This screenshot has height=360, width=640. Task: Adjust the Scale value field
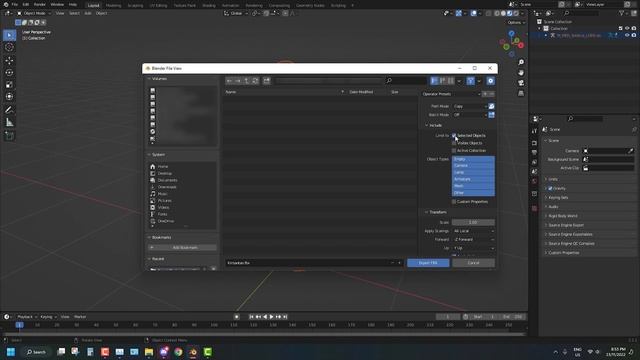pyautogui.click(x=473, y=222)
